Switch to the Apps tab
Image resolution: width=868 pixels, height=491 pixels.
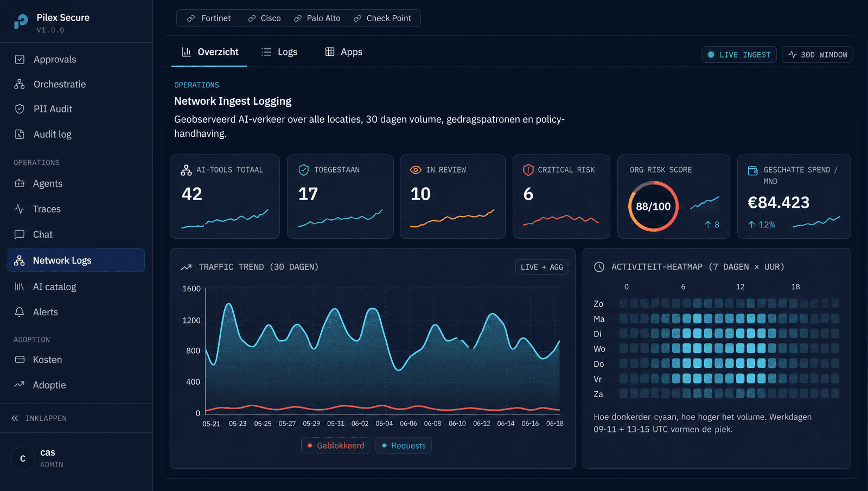343,52
